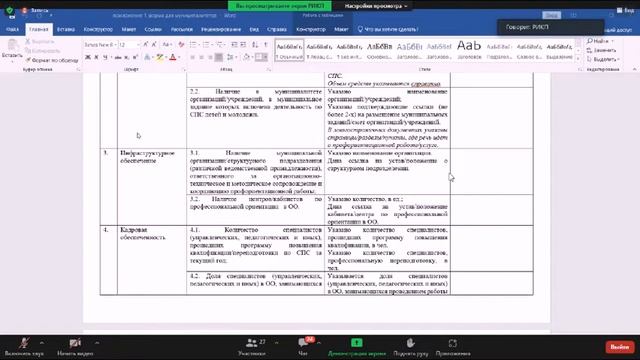Click the Decrease Indent icon

coord(234,44)
